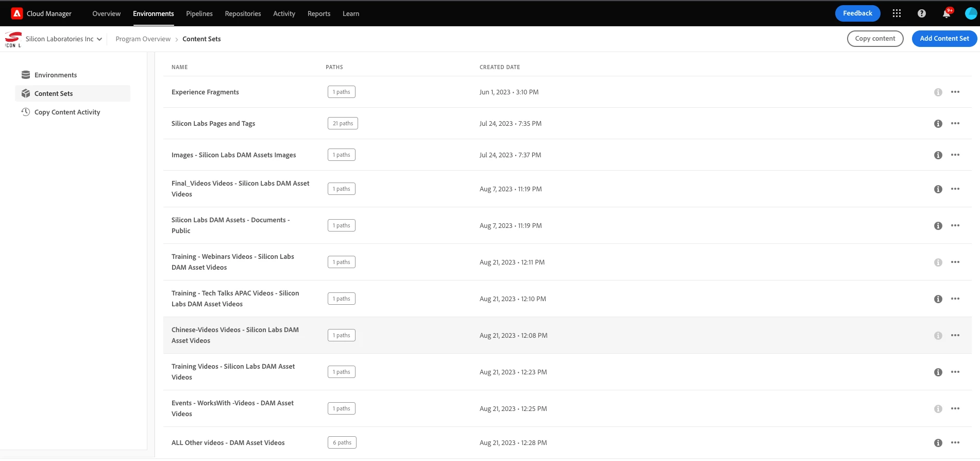The height and width of the screenshot is (461, 980).
Task: Open more options for Silicon Labs Pages and Tags
Action: coord(955,123)
